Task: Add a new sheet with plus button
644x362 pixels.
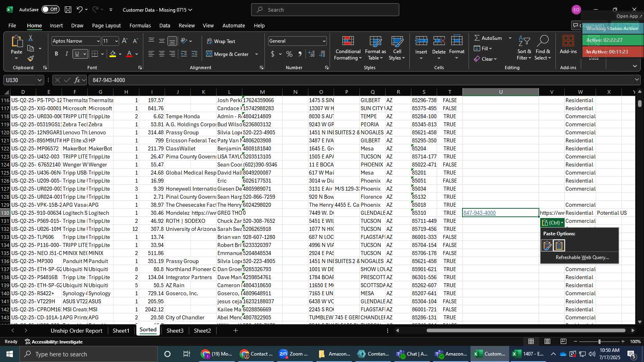Action: (235, 331)
